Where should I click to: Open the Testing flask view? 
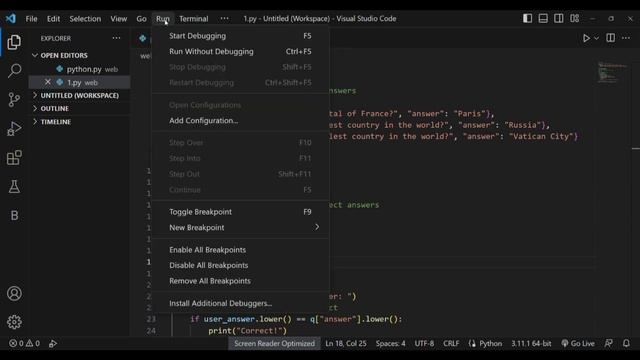tap(14, 187)
